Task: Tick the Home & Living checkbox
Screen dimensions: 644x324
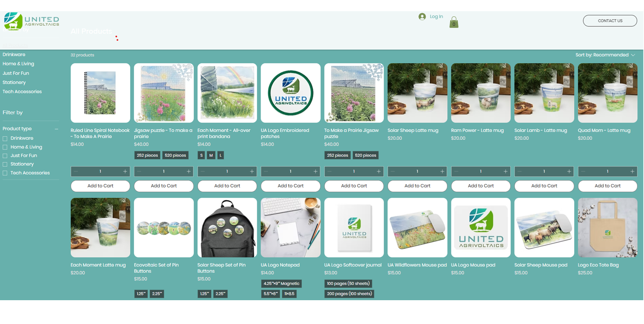Action: (5, 147)
